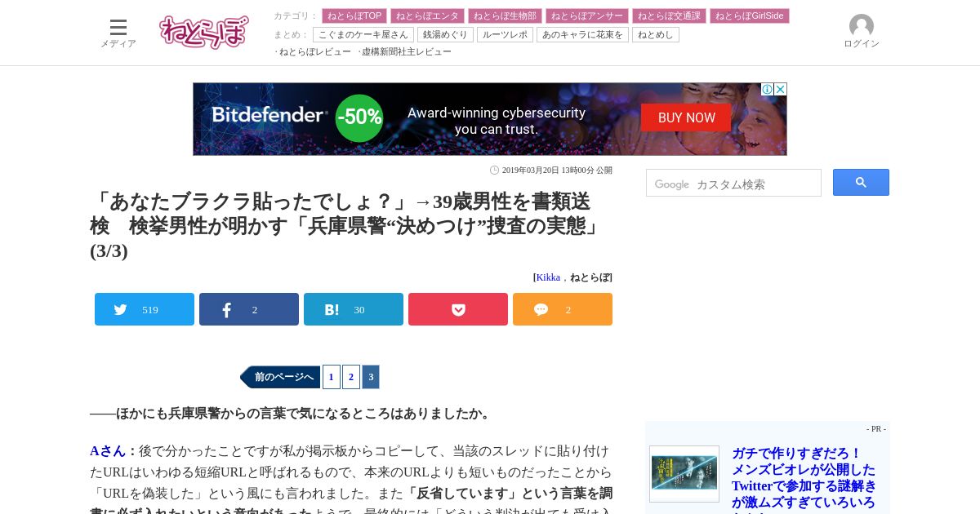Save article to Pocket button

click(x=458, y=309)
